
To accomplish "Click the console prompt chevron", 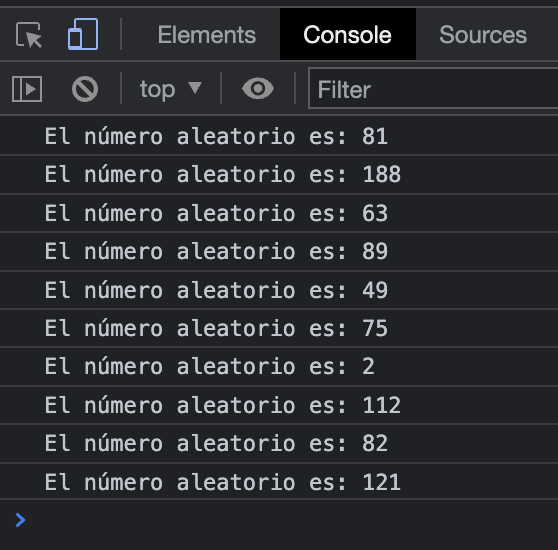I will coord(20,520).
